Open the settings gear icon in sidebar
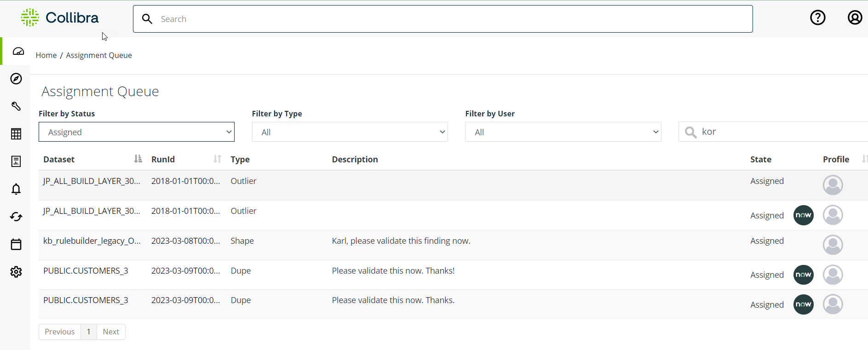Viewport: 868px width, 350px height. (x=16, y=272)
